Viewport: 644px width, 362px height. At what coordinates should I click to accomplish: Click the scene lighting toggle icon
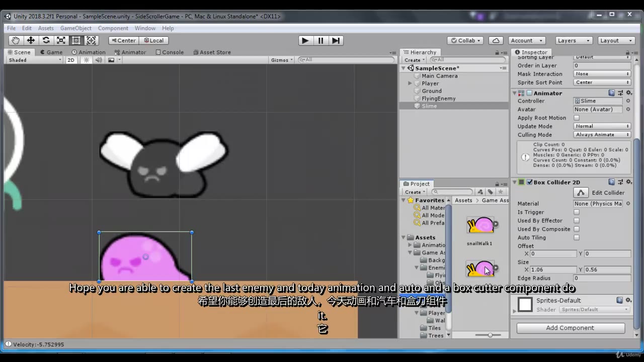87,60
